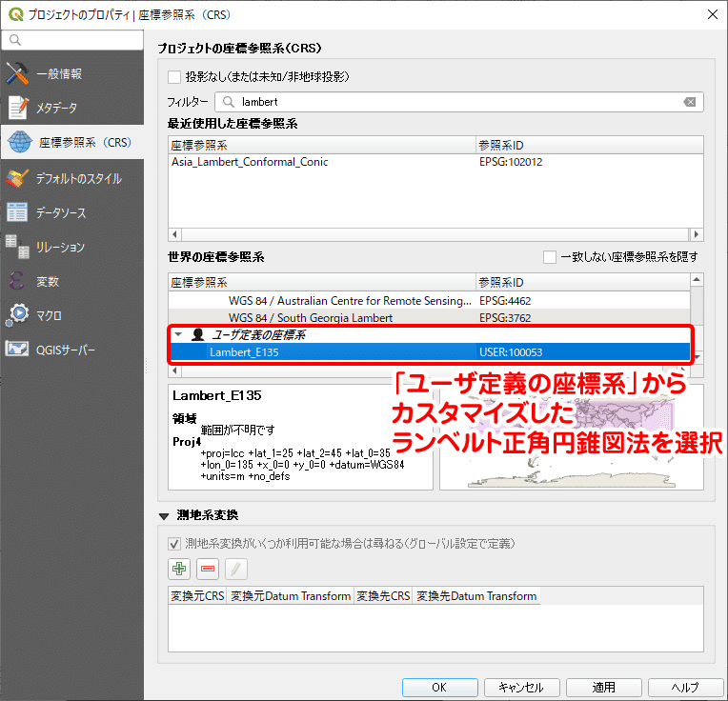Select the Lambert_E135 user CRS row
This screenshot has height=701, width=728.
pyautogui.click(x=430, y=352)
